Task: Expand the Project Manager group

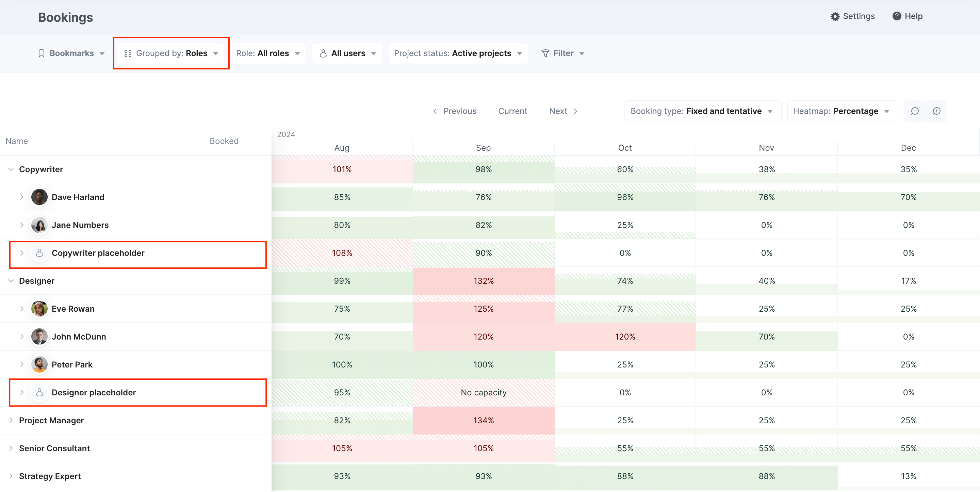Action: tap(10, 420)
